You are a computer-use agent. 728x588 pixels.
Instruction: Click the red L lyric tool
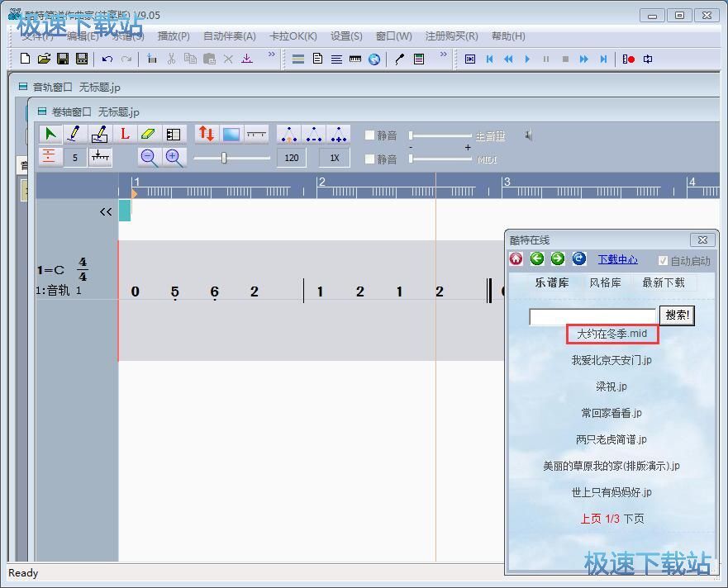pyautogui.click(x=125, y=134)
